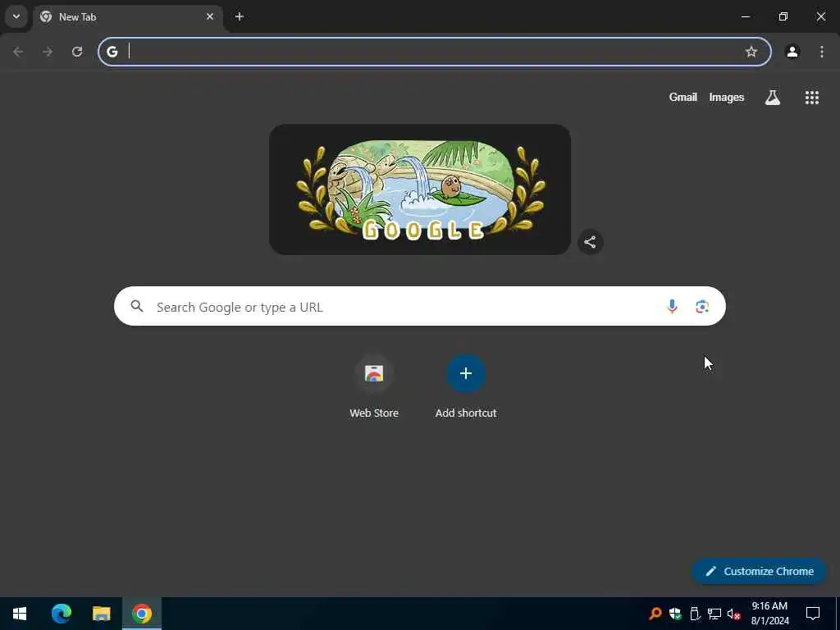Open the Chrome profile avatar menu
The width and height of the screenshot is (840, 630).
792,52
